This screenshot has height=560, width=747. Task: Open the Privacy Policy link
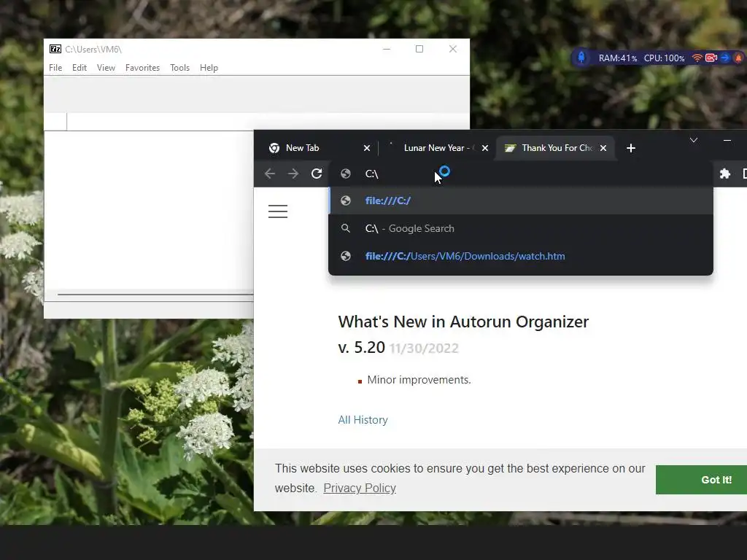360,488
